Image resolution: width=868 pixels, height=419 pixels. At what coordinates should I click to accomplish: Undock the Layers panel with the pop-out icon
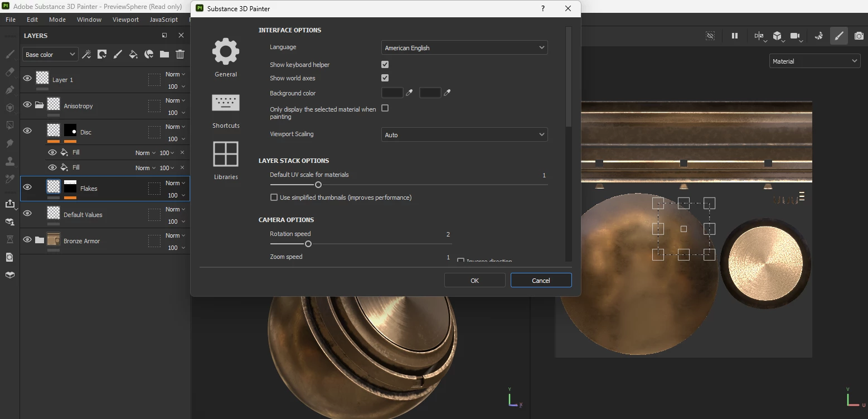point(164,35)
